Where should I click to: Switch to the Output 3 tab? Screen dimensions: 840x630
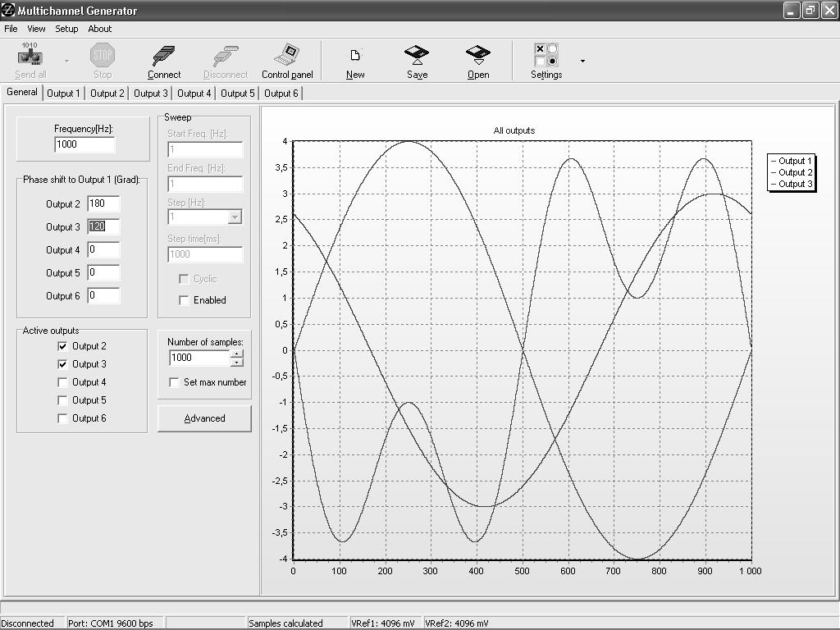[151, 94]
